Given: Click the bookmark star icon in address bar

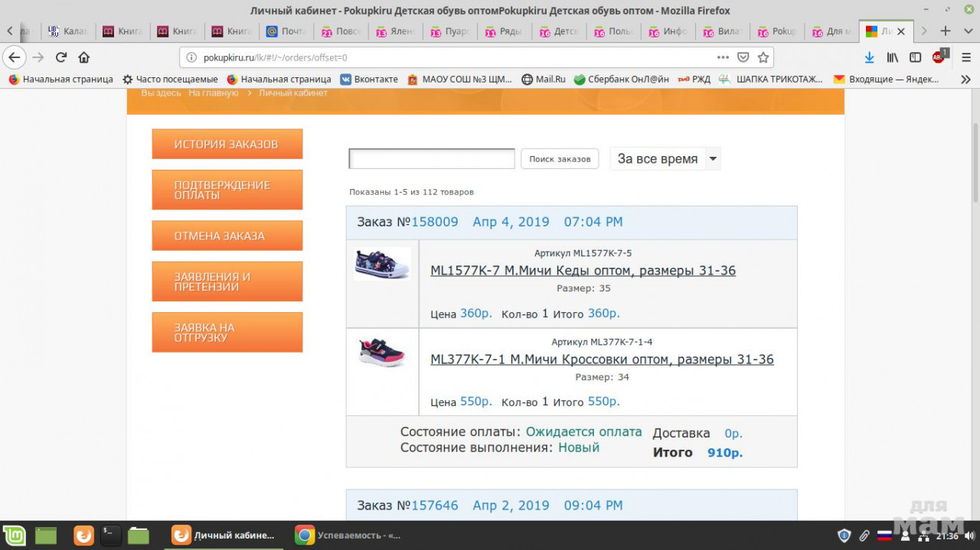Looking at the screenshot, I should [x=763, y=57].
